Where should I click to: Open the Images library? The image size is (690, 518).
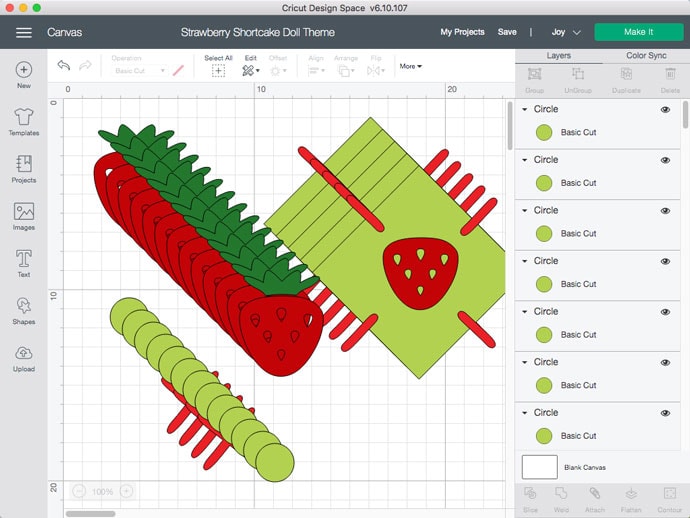pyautogui.click(x=24, y=217)
